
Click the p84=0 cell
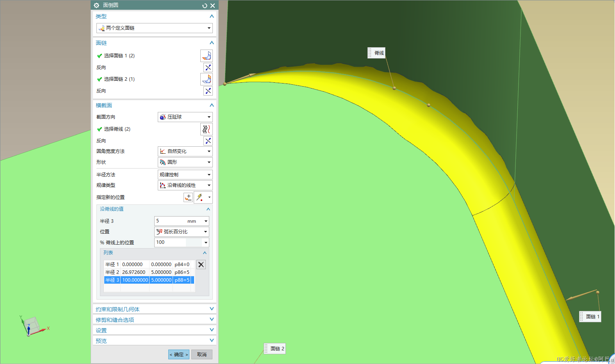[182, 265]
